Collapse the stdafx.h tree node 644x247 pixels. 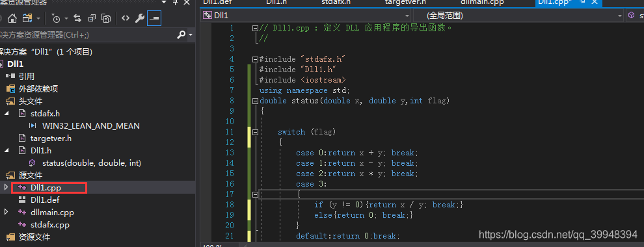click(7, 114)
